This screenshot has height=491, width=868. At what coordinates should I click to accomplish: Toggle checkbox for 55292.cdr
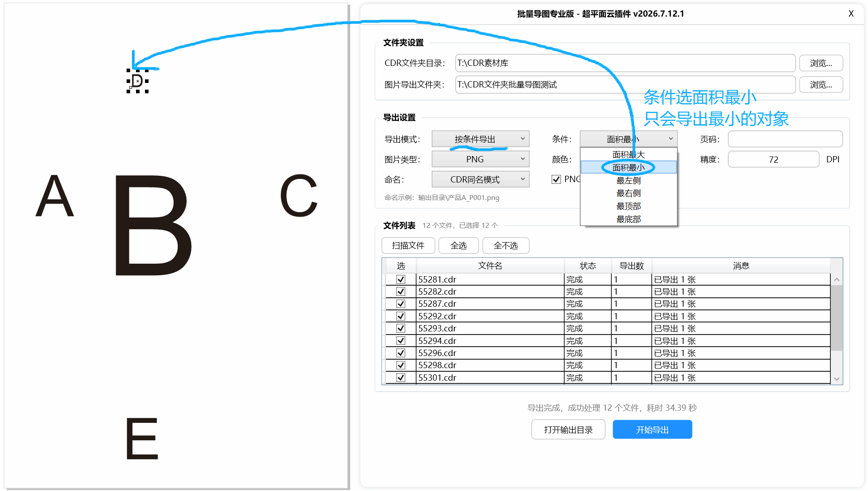click(401, 316)
